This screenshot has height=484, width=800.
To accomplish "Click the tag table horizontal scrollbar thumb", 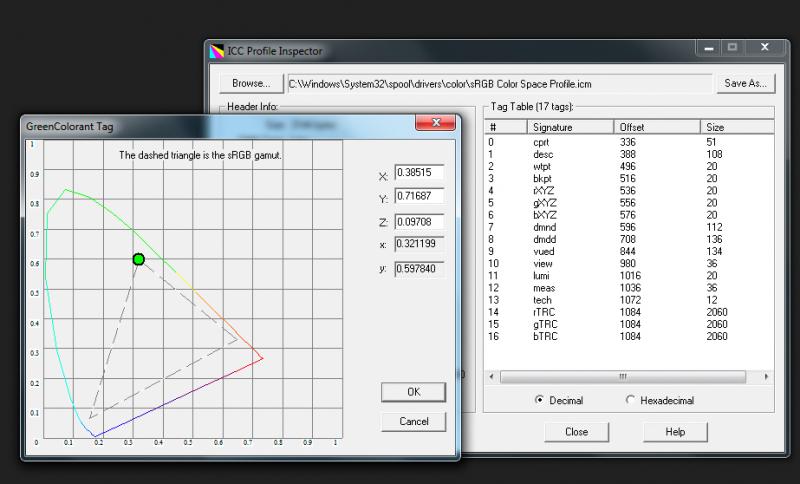I will click(x=622, y=377).
